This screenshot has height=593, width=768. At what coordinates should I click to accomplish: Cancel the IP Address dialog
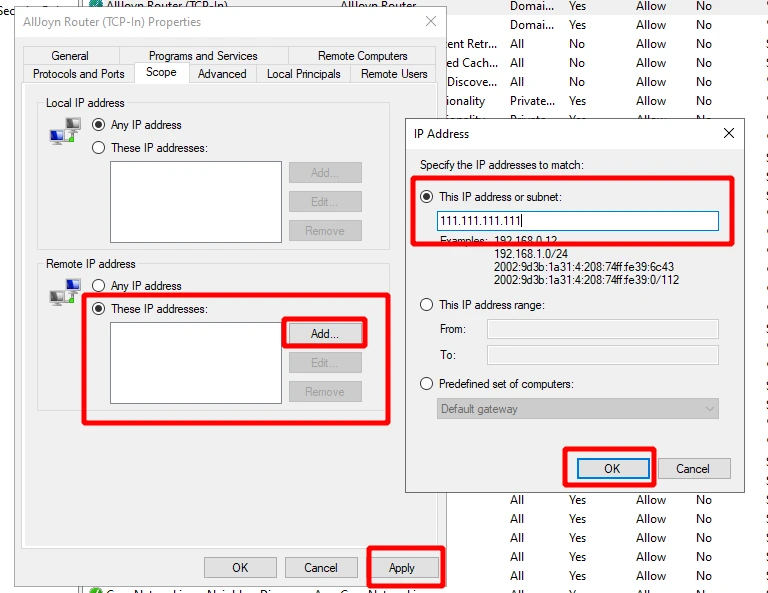[x=694, y=469]
